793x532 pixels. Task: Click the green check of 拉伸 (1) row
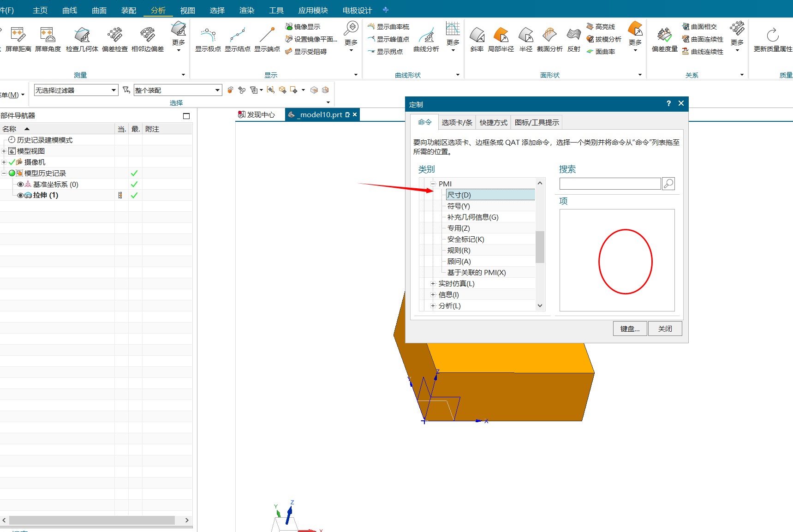[x=134, y=195]
